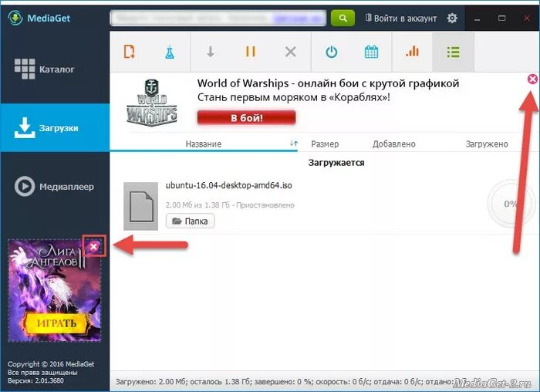Select the green list view icon

click(453, 52)
